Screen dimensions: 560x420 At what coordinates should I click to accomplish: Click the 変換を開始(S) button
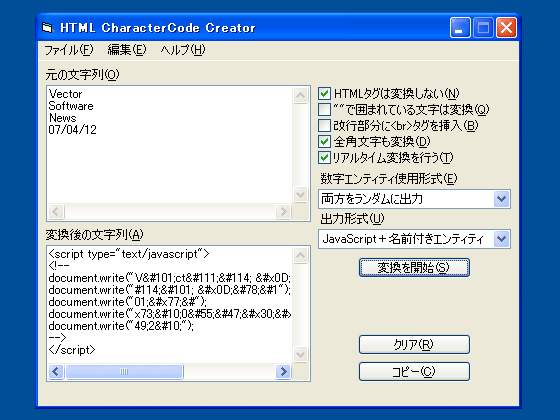coord(414,268)
